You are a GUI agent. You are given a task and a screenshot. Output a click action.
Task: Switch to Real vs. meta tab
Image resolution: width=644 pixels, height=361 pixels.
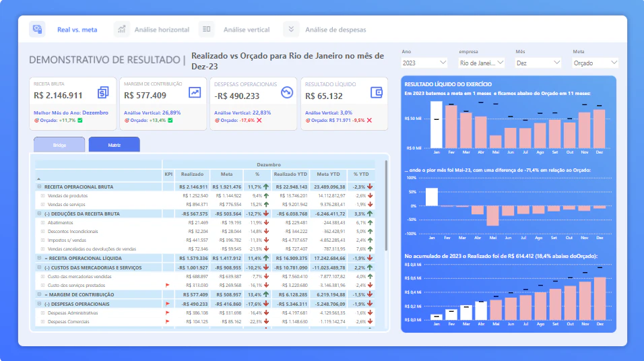(x=77, y=30)
